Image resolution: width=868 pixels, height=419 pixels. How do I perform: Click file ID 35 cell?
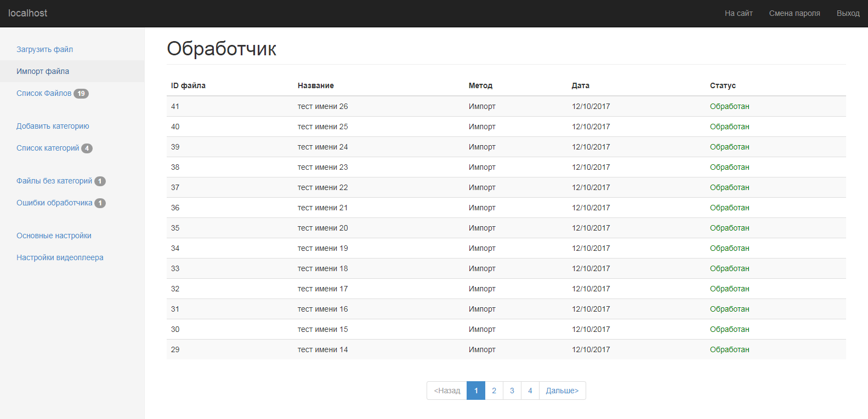pyautogui.click(x=175, y=228)
